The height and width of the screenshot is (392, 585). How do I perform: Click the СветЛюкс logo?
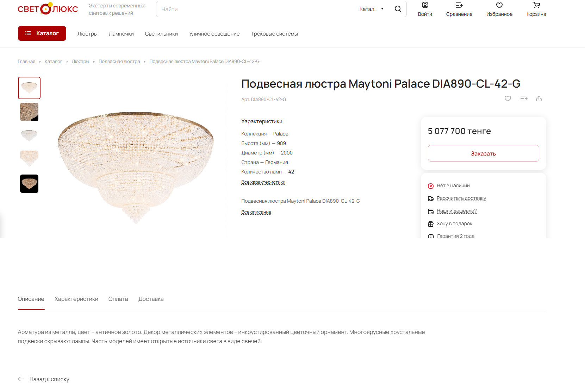tap(48, 9)
